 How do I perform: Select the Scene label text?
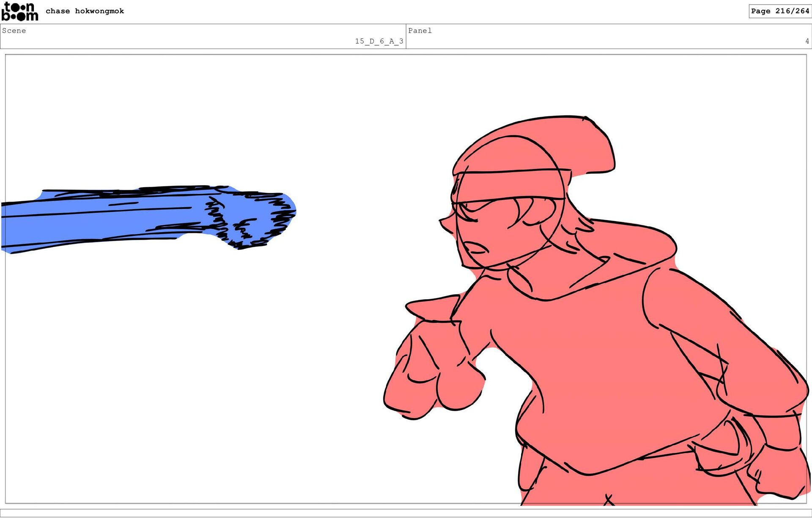14,30
